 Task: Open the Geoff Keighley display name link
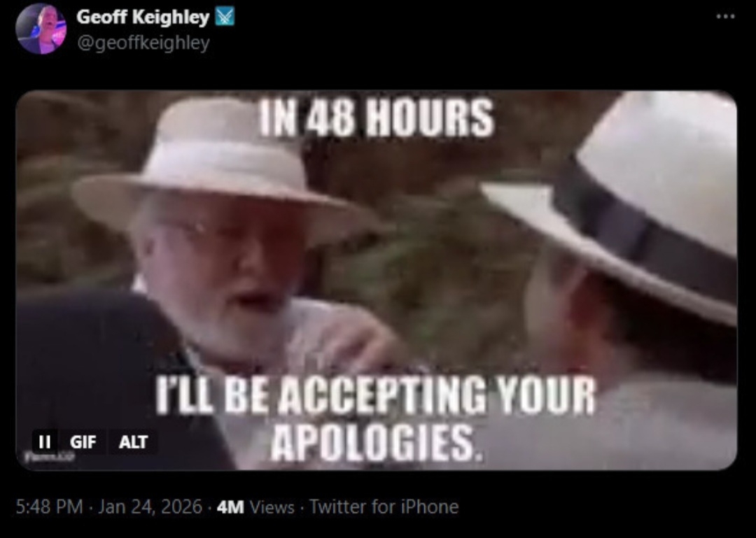pos(143,17)
